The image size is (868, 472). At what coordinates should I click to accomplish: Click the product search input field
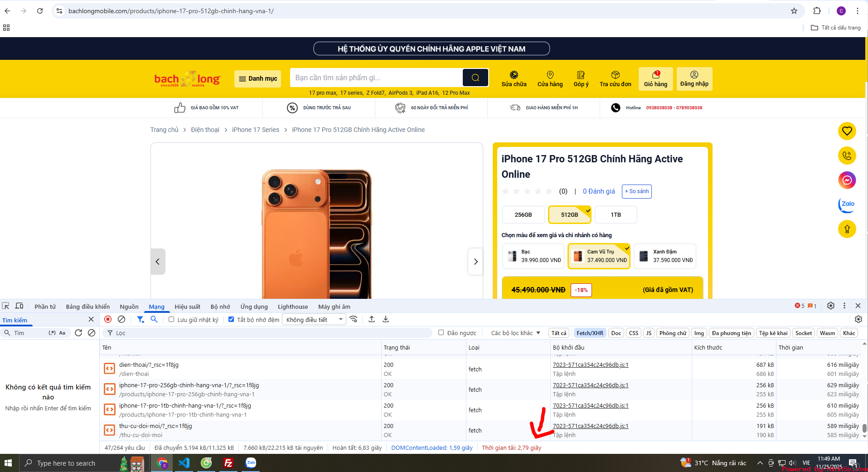[x=376, y=78]
